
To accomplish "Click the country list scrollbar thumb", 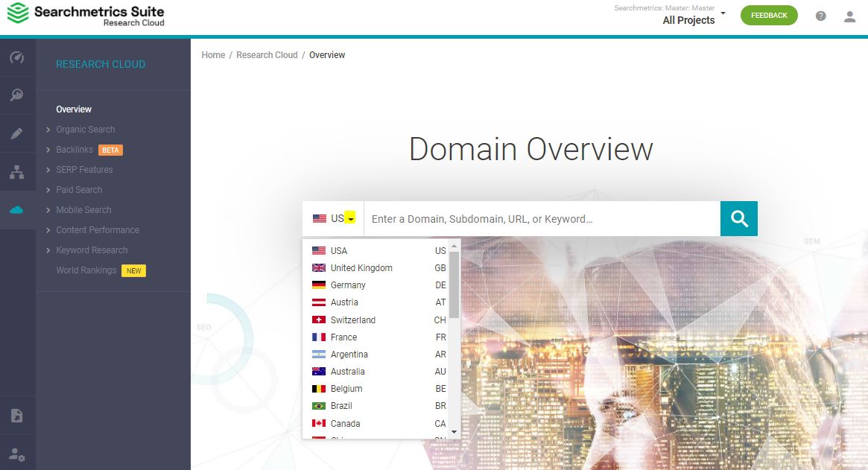I will click(454, 285).
